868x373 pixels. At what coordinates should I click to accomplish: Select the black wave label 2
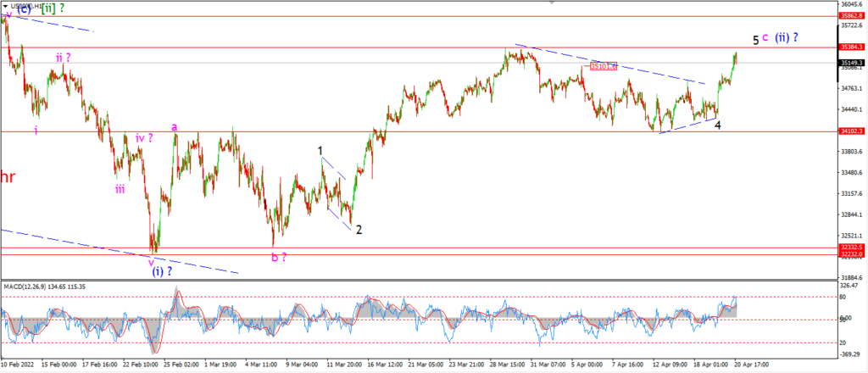[x=359, y=230]
